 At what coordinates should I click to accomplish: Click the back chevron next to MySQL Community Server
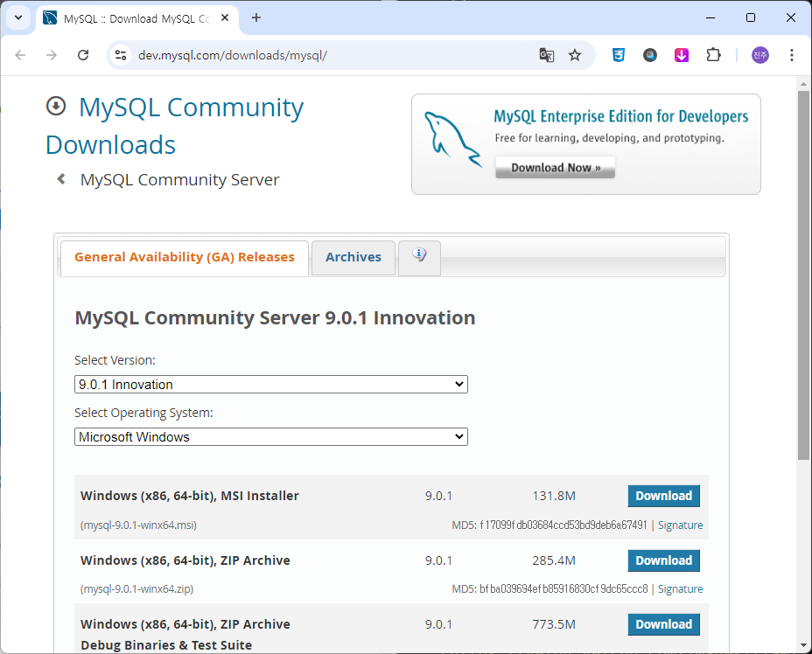(61, 179)
